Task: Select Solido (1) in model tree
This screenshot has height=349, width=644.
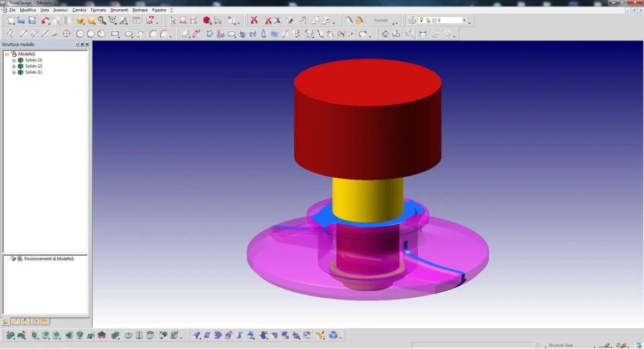Action: click(33, 72)
